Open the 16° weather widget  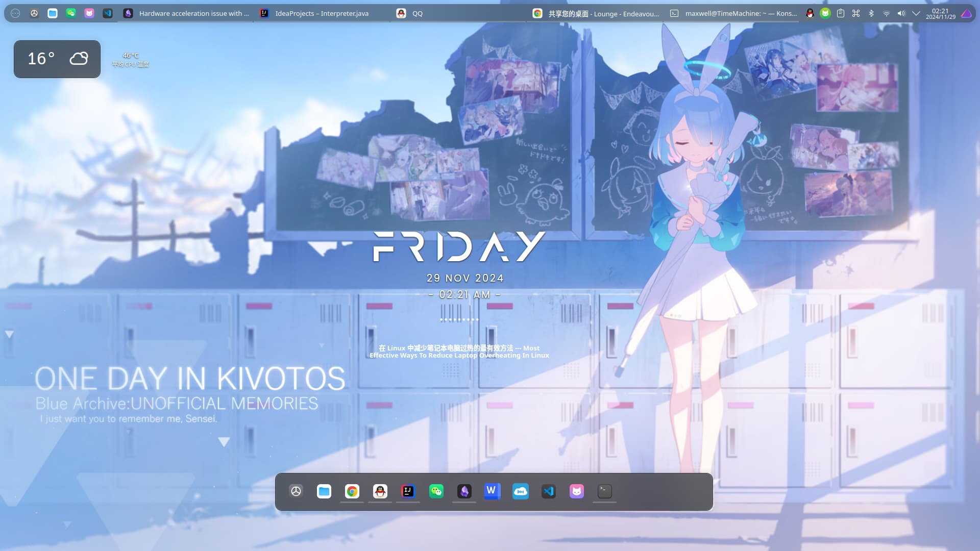[x=57, y=59]
